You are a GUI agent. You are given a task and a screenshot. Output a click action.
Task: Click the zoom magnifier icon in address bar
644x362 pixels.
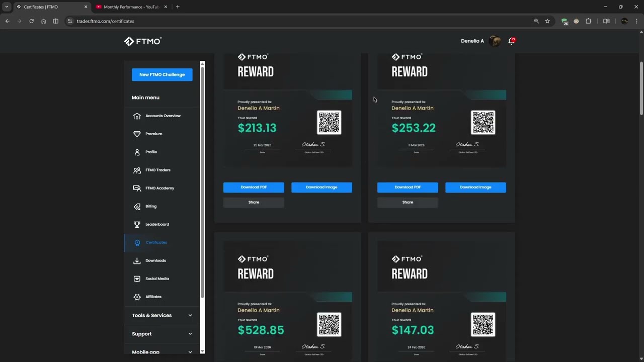tap(536, 21)
